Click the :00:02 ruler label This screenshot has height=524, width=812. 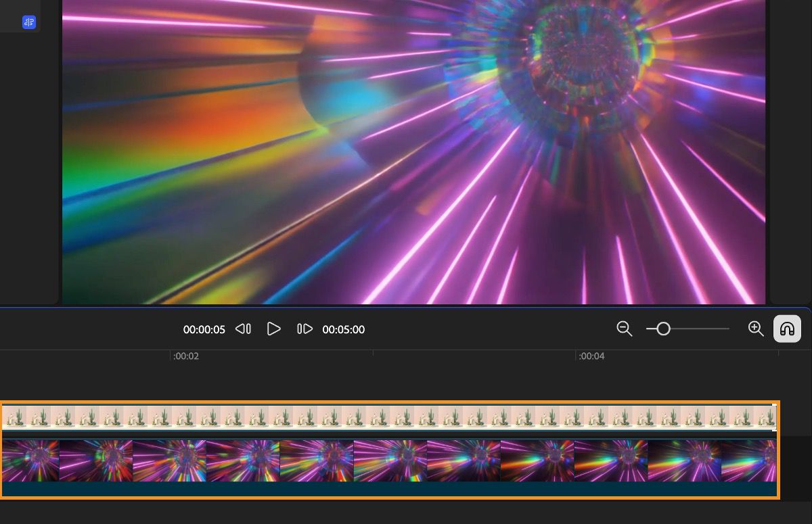point(185,356)
